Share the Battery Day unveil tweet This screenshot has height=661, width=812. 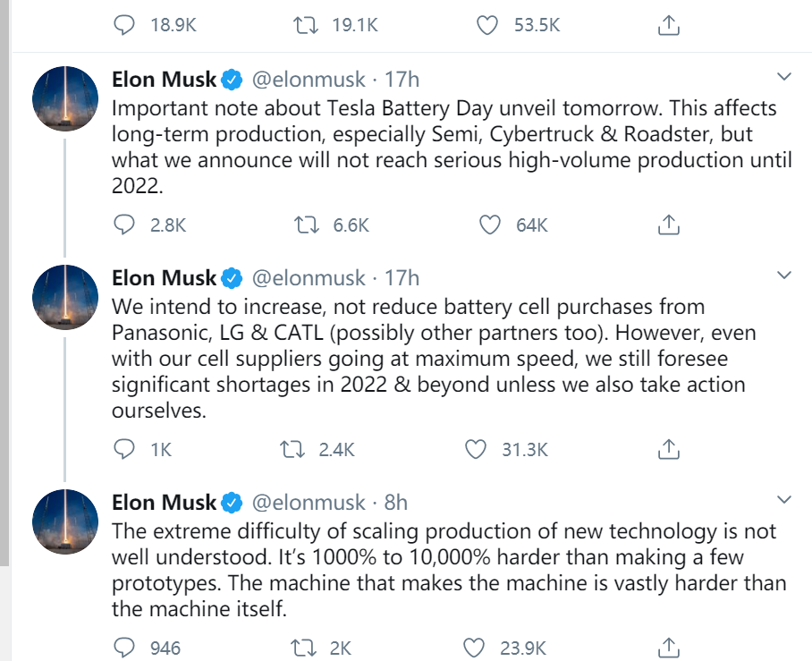click(668, 225)
